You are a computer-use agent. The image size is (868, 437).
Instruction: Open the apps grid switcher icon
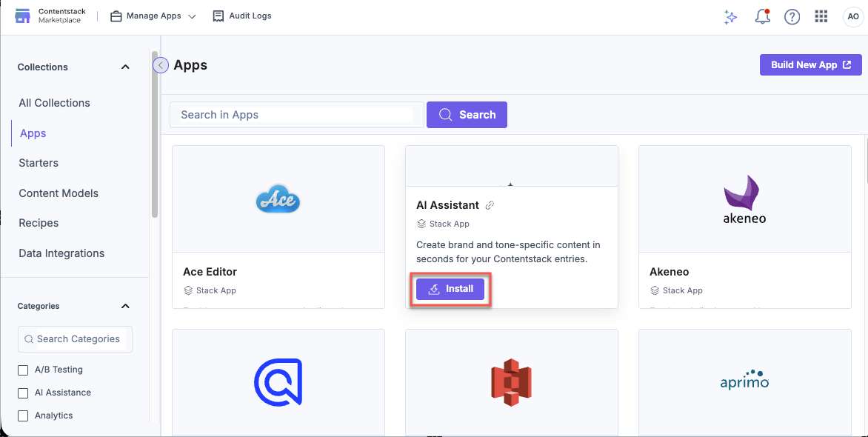[821, 16]
